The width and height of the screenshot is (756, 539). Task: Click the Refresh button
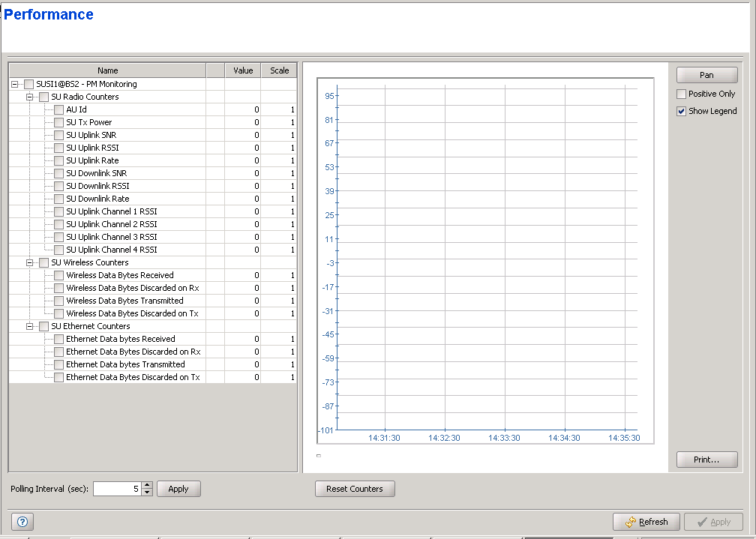(x=646, y=522)
